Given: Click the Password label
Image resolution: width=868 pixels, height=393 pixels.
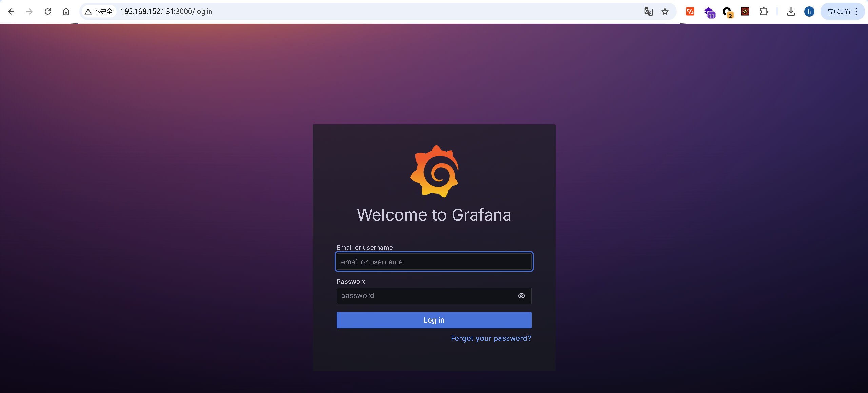Looking at the screenshot, I should tap(351, 282).
